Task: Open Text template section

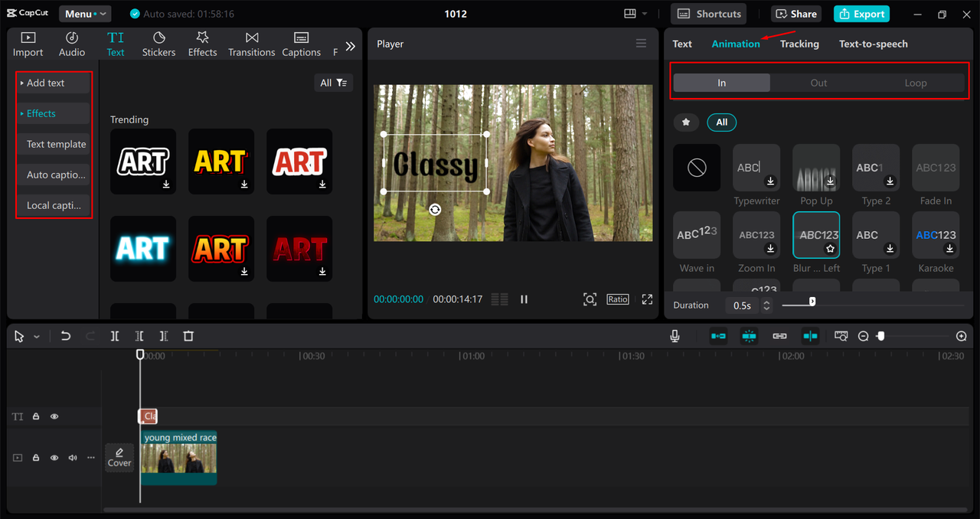Action: coord(54,144)
